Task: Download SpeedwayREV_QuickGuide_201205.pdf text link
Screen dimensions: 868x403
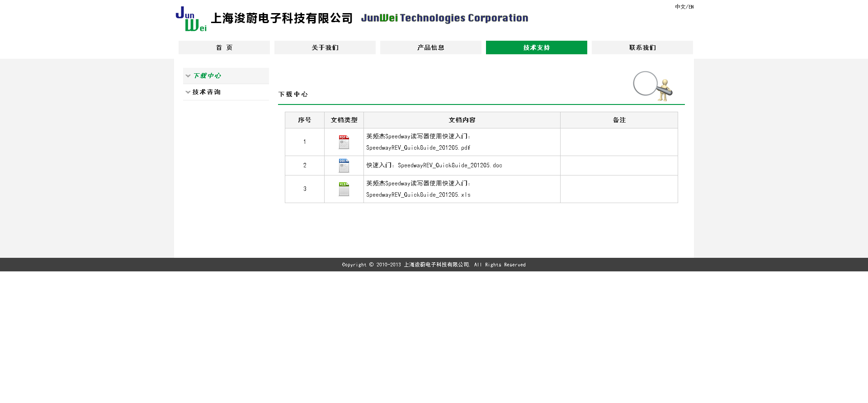Action: pyautogui.click(x=418, y=148)
